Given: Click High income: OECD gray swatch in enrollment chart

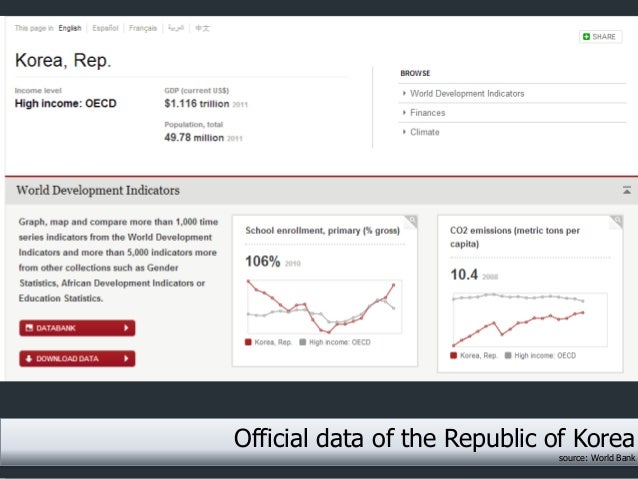Looking at the screenshot, I should (x=302, y=342).
